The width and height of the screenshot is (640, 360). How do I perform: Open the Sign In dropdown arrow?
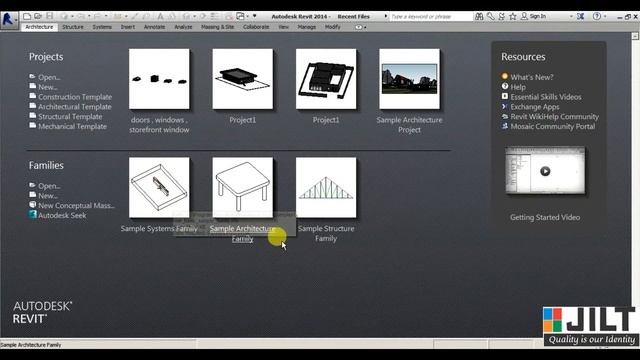[571, 16]
